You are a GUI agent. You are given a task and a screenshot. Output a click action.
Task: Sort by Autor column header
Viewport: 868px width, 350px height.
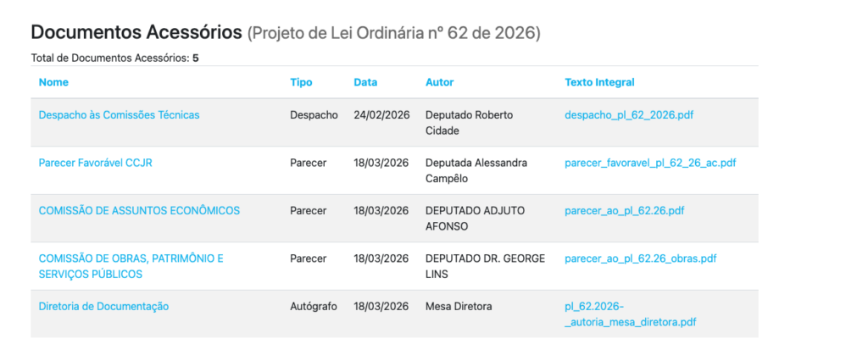point(440,82)
